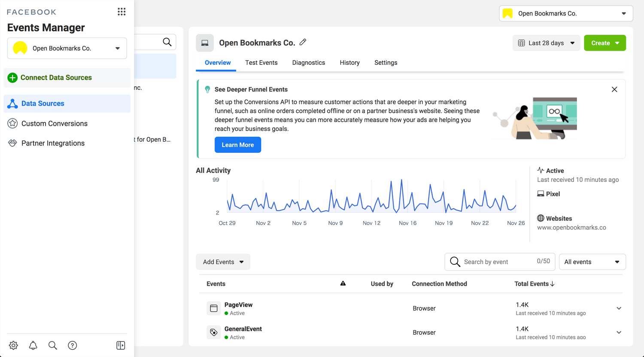
Task: Open the All events filter dropdown
Action: pyautogui.click(x=592, y=262)
